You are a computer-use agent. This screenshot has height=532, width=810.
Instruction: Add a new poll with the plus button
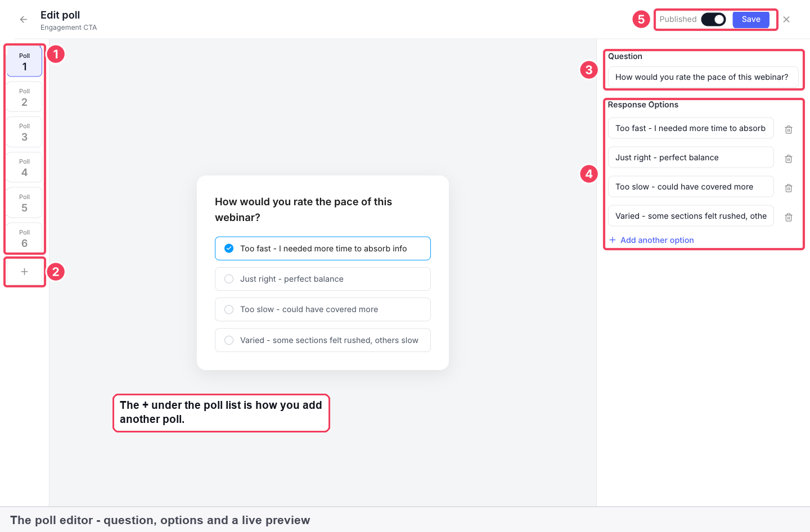24,272
